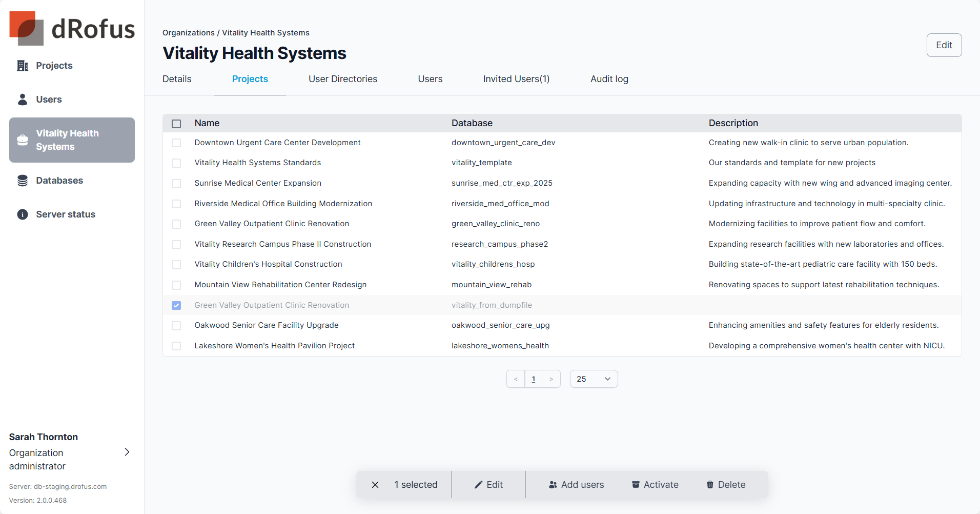
Task: Check the Sunrise Medical Center Expansion checkbox
Action: (x=176, y=184)
